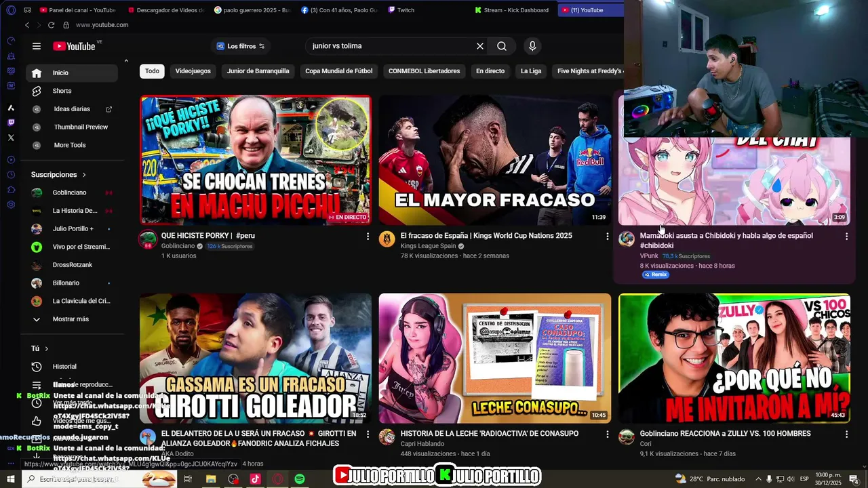Image resolution: width=868 pixels, height=488 pixels.
Task: Switch to the Descargador de Videos tab
Action: (x=166, y=10)
